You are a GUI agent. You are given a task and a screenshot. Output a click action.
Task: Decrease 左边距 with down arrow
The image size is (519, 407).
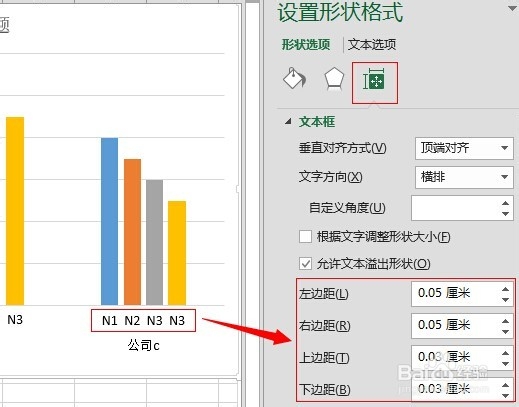(x=505, y=300)
